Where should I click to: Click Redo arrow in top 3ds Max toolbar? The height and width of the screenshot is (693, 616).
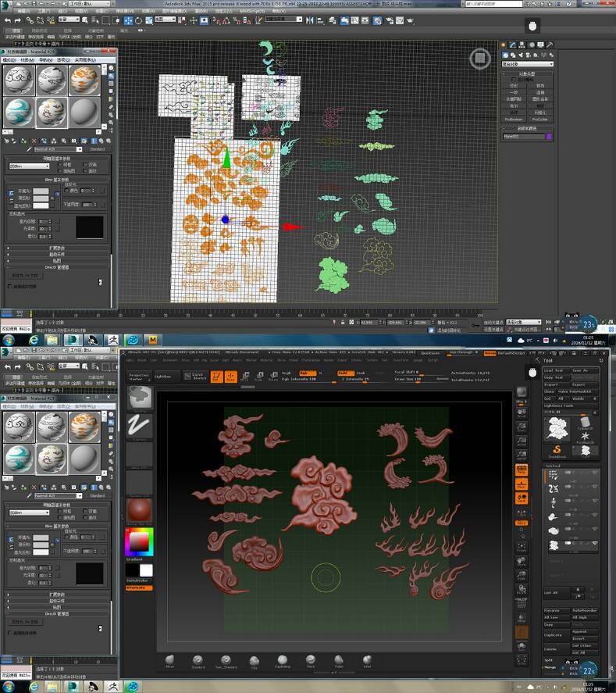coord(18,20)
